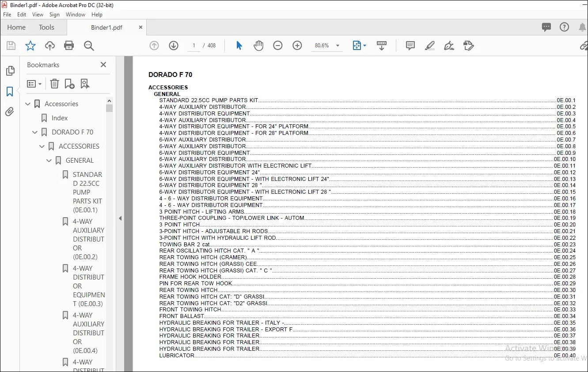Viewport: 588px width, 372px height.
Task: Open the notification bell
Action: [x=583, y=27]
